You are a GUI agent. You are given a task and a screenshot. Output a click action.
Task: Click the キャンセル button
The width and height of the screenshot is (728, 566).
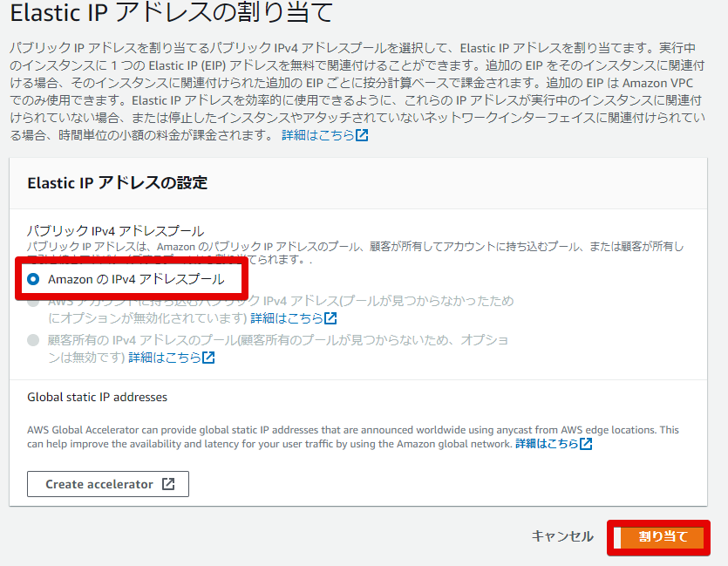pyautogui.click(x=562, y=536)
